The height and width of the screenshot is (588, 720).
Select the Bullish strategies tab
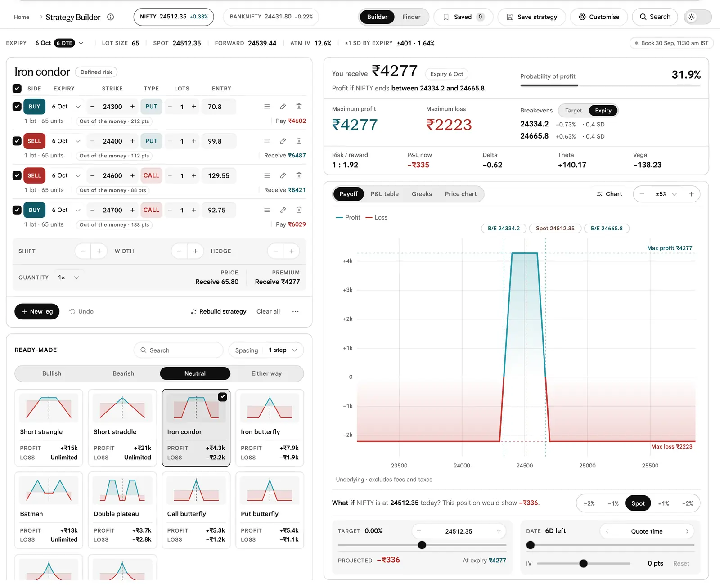coord(52,373)
